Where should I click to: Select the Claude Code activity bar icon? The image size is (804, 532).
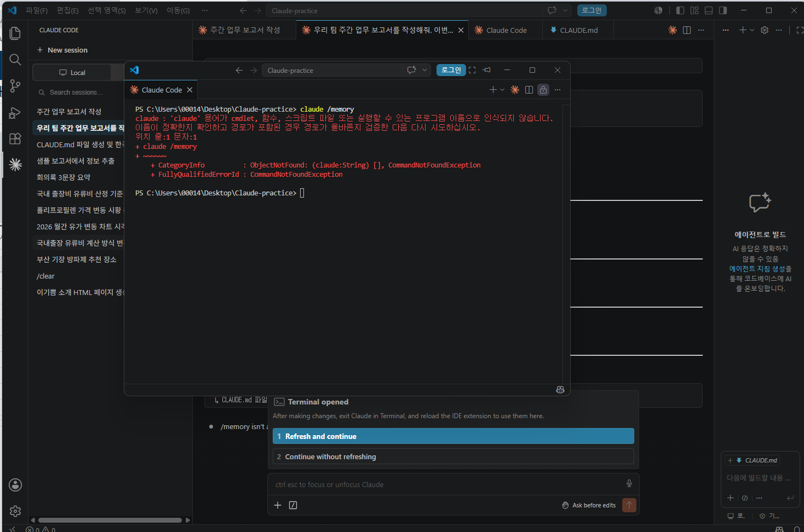[15, 165]
